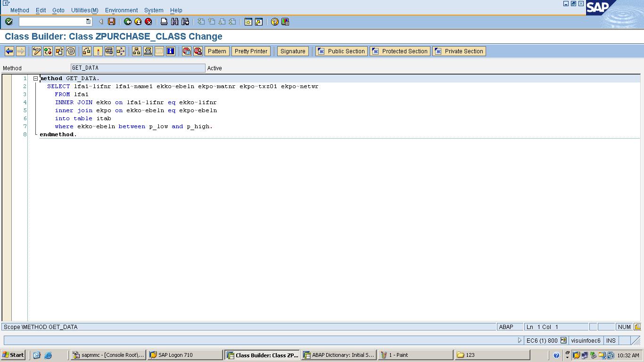Open the Utilities(M) menu
The image size is (644, 362).
point(84,10)
